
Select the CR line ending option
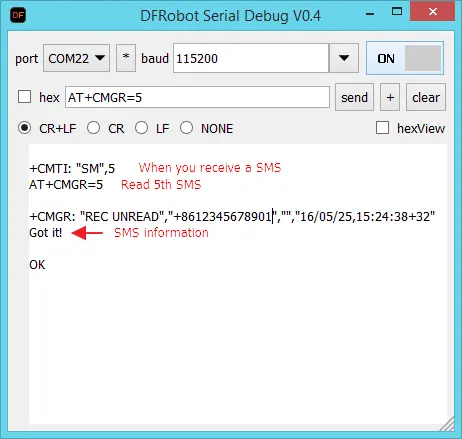[93, 128]
